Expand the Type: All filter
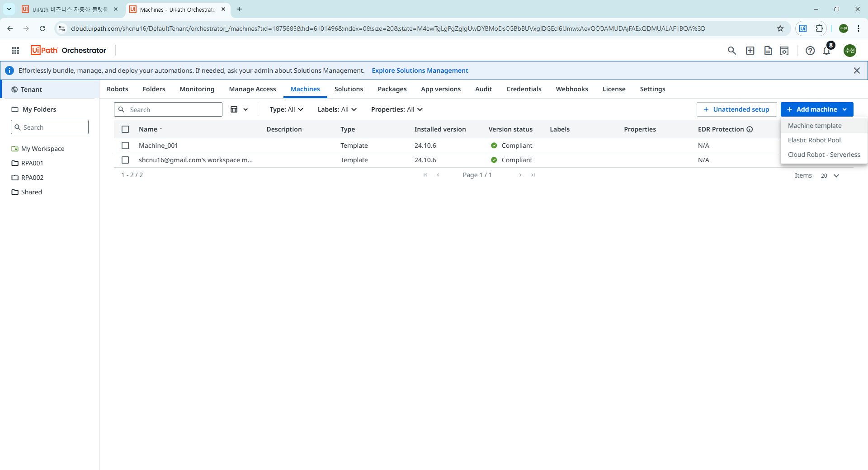 click(286, 109)
